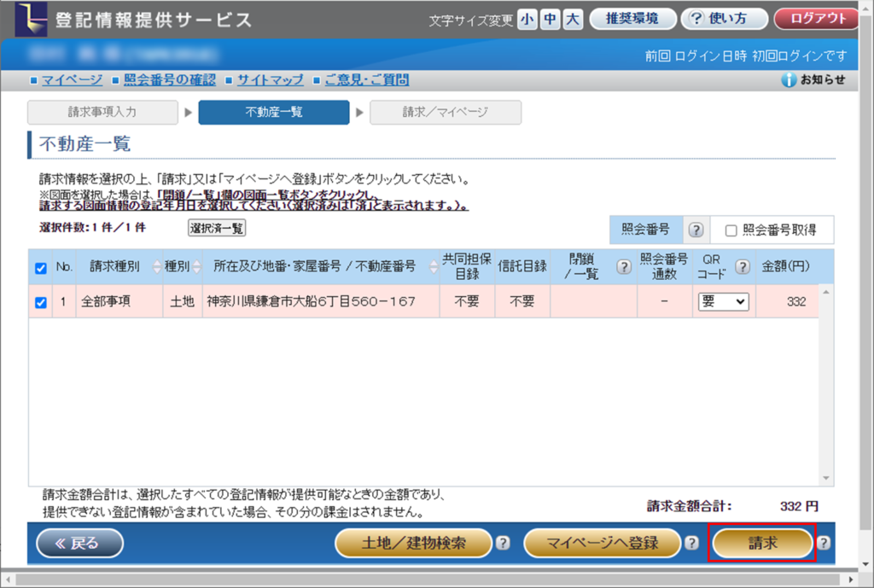Uncheck row 1 property checkbox
The height and width of the screenshot is (588, 874).
(x=41, y=302)
